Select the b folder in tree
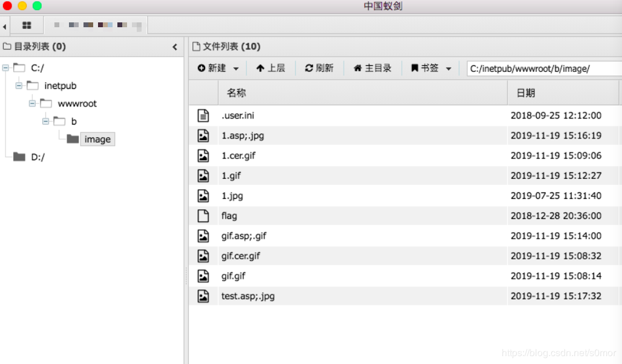Viewport: 622px width, 364px height. [74, 122]
